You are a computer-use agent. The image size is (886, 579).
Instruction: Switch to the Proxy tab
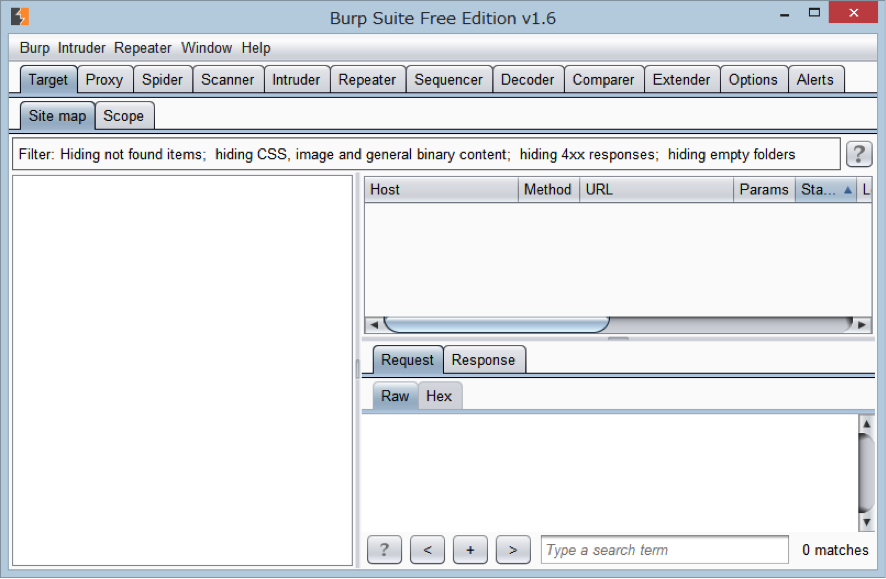click(x=105, y=80)
